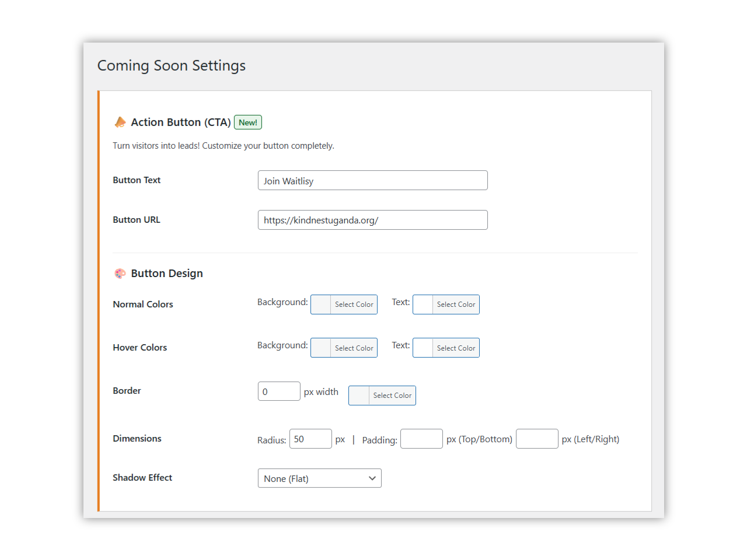Click the megaphone icon beside Action Button
The width and height of the screenshot is (747, 560).
coord(120,122)
